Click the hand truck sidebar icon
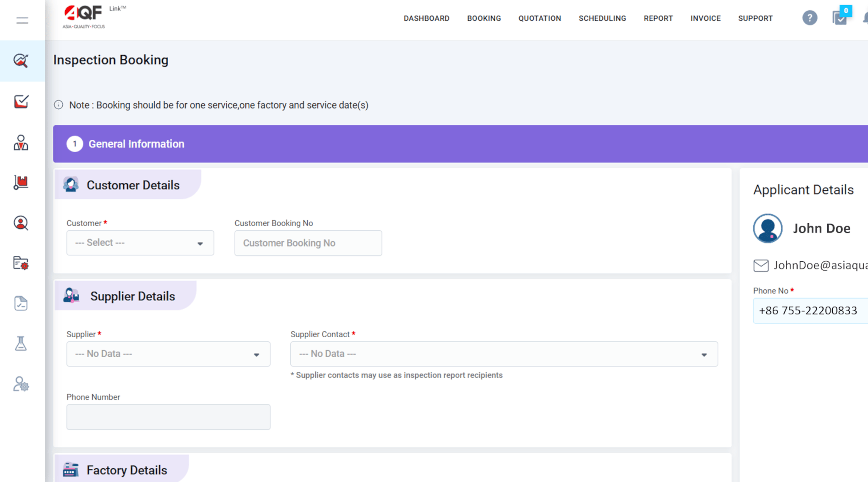 point(21,183)
